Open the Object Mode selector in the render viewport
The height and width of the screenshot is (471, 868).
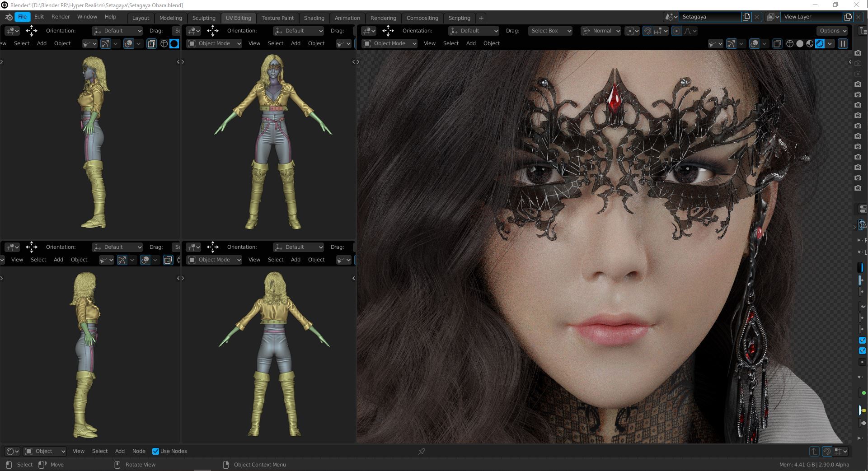click(390, 43)
